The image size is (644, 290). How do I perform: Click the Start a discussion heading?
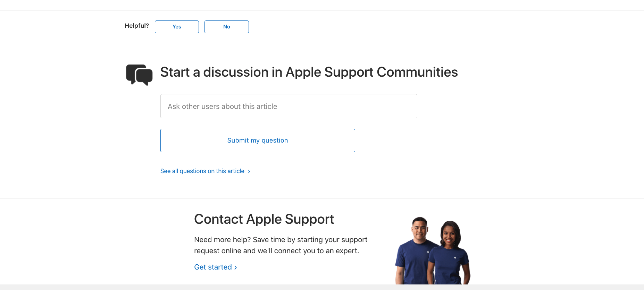[x=309, y=72]
